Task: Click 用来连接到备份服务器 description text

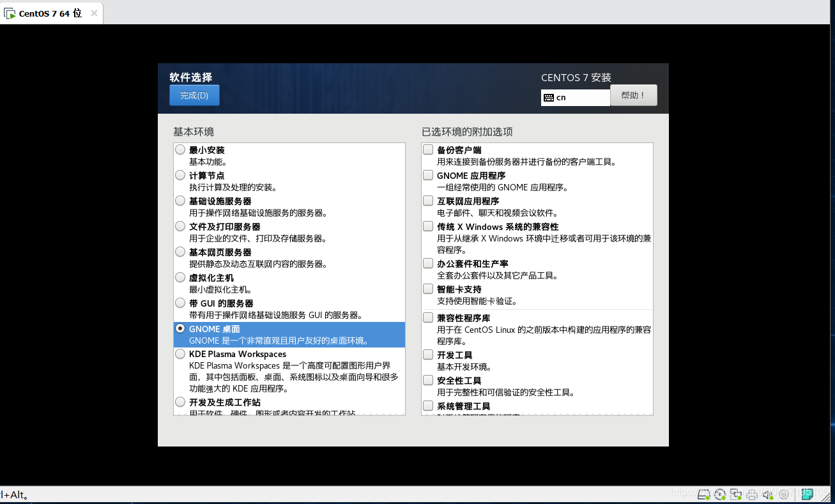Action: pyautogui.click(x=527, y=162)
